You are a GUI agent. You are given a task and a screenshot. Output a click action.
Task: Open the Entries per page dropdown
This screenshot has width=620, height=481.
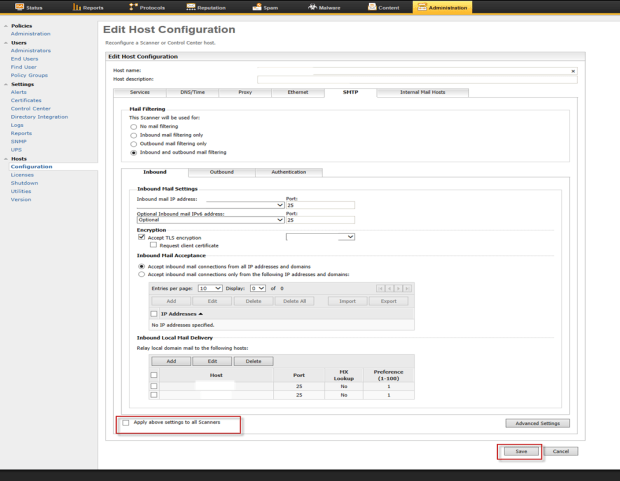210,288
